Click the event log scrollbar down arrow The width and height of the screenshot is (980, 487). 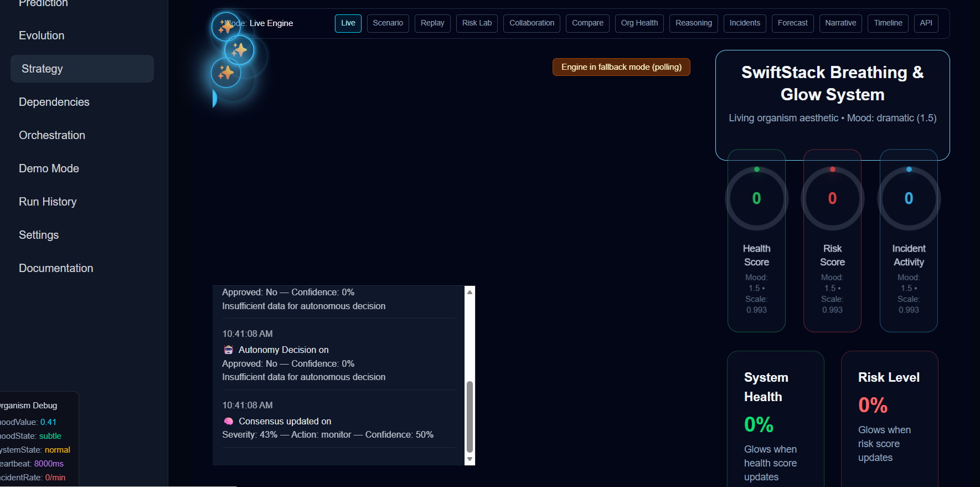(470, 459)
